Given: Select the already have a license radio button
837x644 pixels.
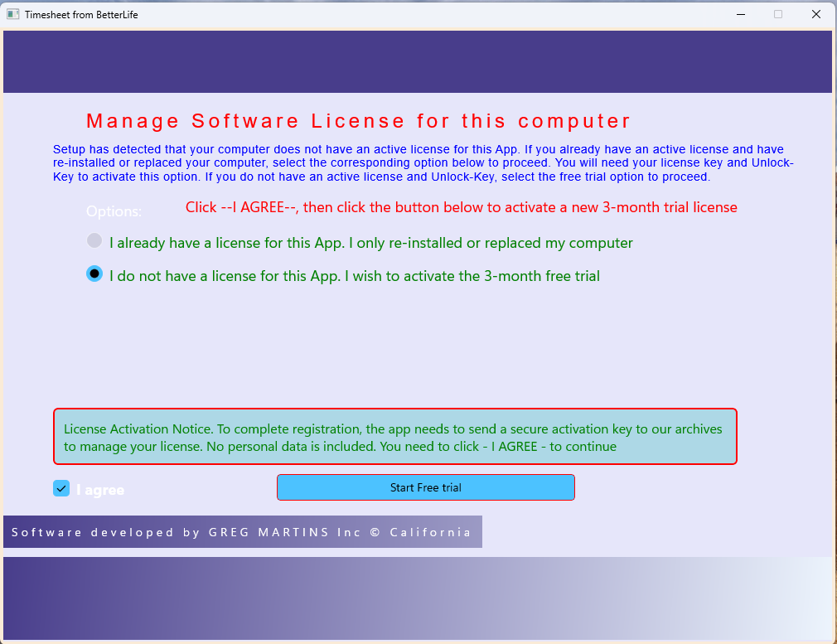Looking at the screenshot, I should point(94,241).
